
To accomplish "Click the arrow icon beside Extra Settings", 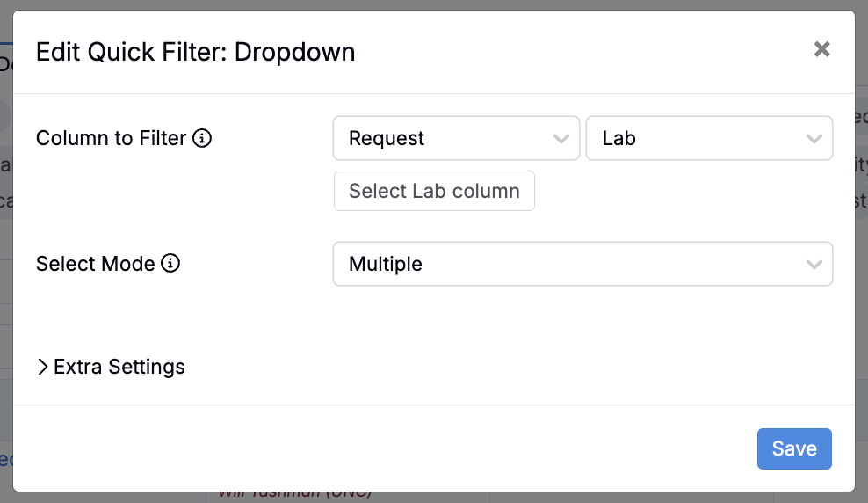I will 42,367.
